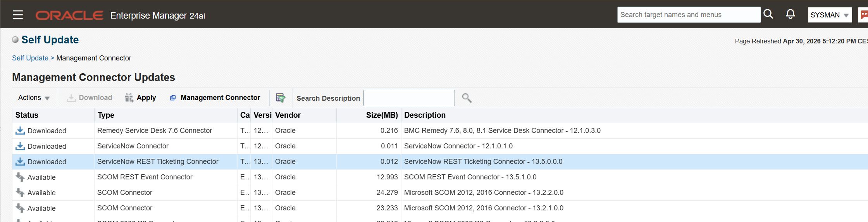Go to Self Update breadcrumb link

point(30,58)
